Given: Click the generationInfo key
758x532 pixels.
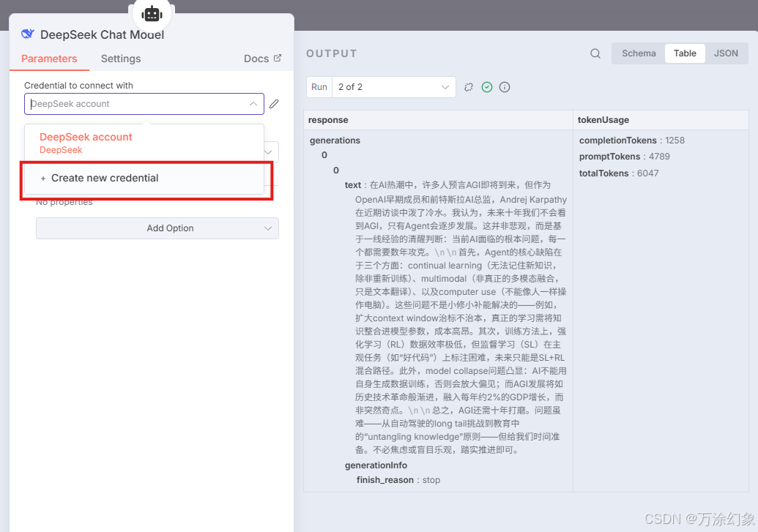Looking at the screenshot, I should pos(376,465).
